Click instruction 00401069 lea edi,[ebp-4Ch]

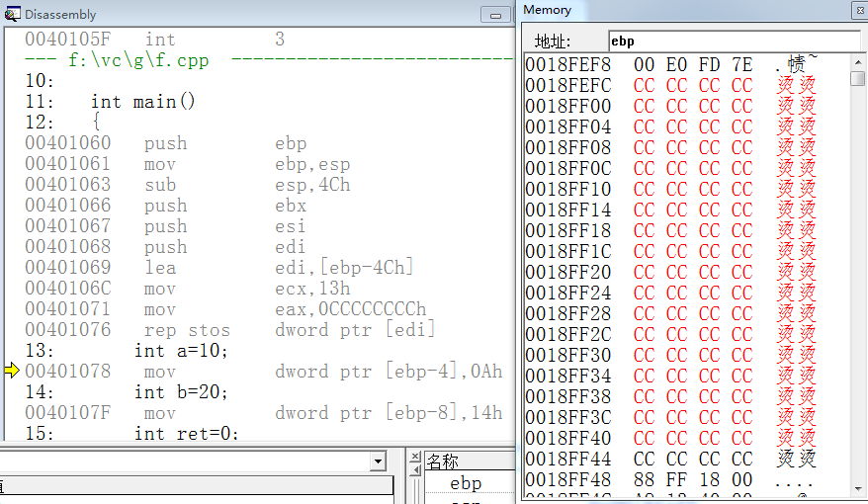(219, 267)
